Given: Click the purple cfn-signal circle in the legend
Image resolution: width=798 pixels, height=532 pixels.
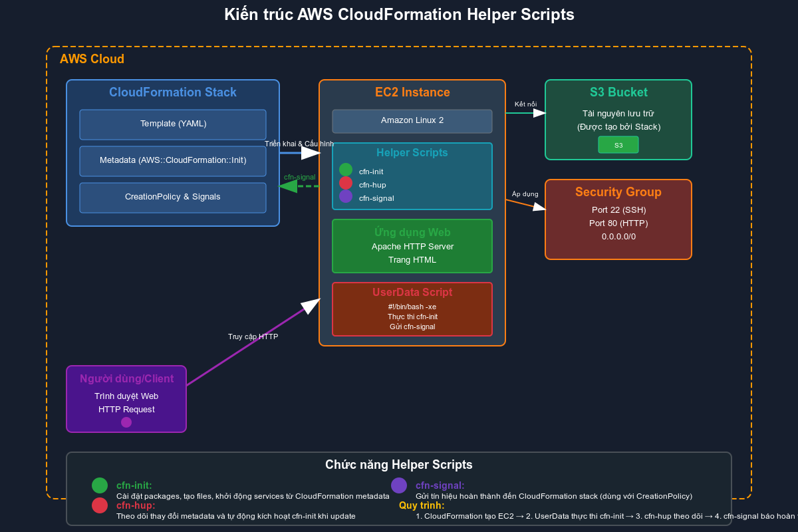Looking at the screenshot, I should click(x=399, y=485).
